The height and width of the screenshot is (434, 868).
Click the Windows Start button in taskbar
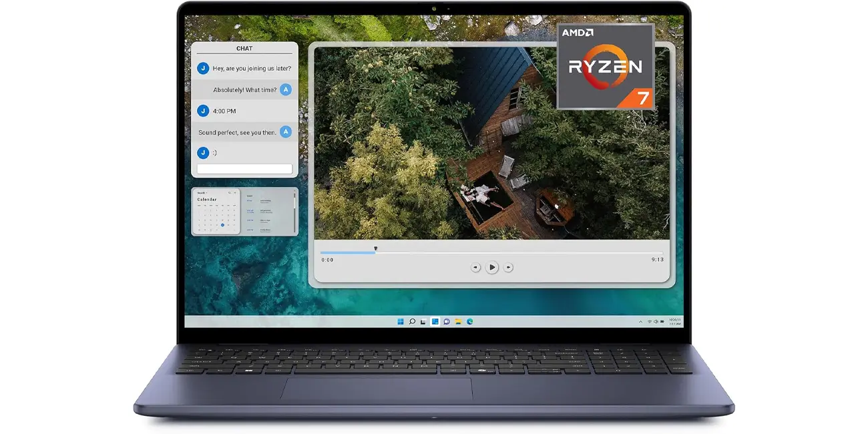[401, 322]
